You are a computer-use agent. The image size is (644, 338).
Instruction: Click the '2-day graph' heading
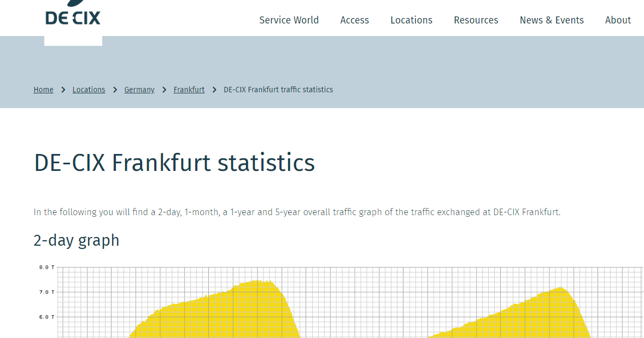click(x=77, y=240)
